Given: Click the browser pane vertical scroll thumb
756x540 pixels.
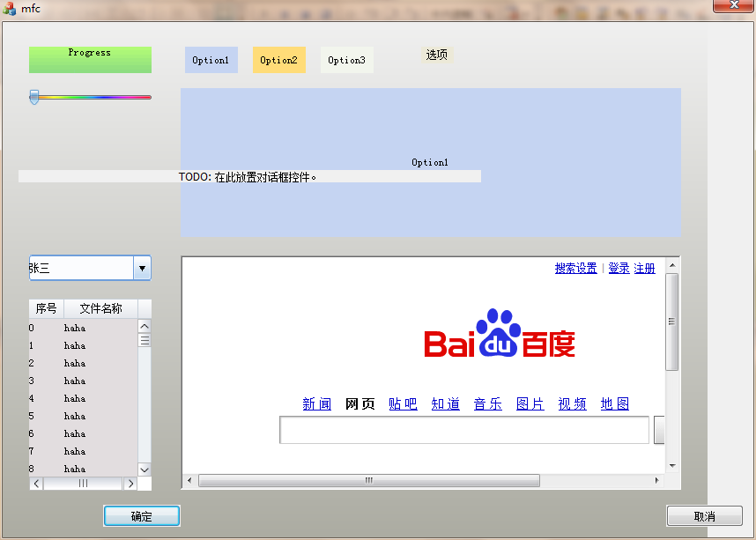Looking at the screenshot, I should click(x=672, y=322).
